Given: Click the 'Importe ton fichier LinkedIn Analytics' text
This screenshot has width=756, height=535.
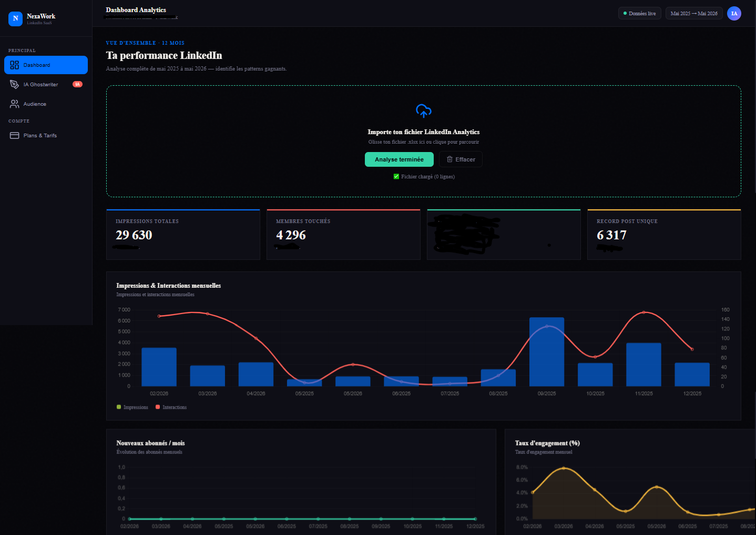Looking at the screenshot, I should (423, 132).
